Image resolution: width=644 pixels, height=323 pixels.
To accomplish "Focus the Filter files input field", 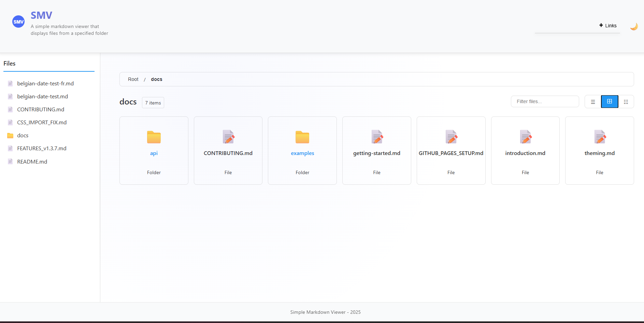I will point(545,101).
